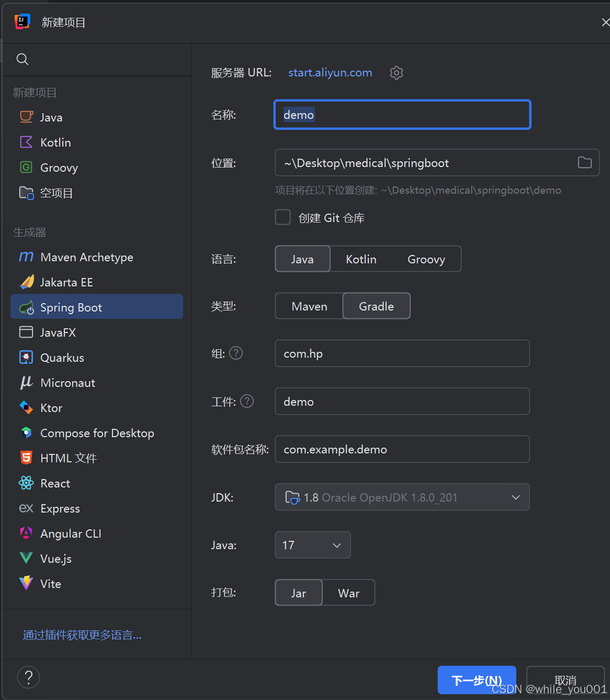Image resolution: width=610 pixels, height=700 pixels.
Task: Select Java as the language
Action: click(x=303, y=259)
